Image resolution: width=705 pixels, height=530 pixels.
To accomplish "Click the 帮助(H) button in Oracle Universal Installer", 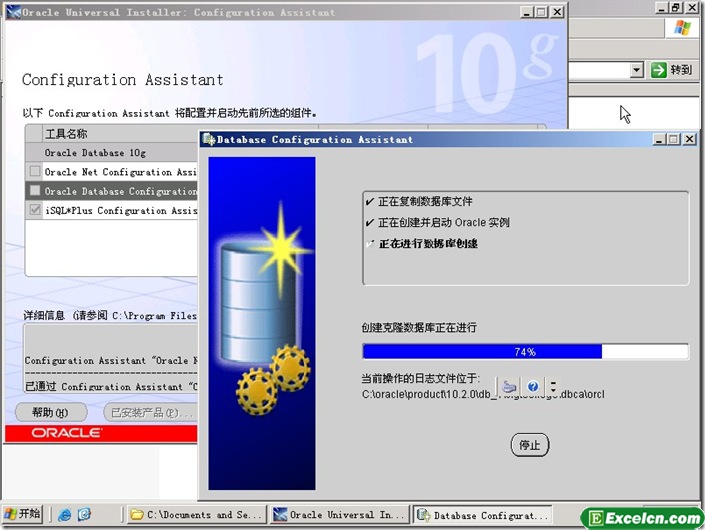I will [x=51, y=412].
